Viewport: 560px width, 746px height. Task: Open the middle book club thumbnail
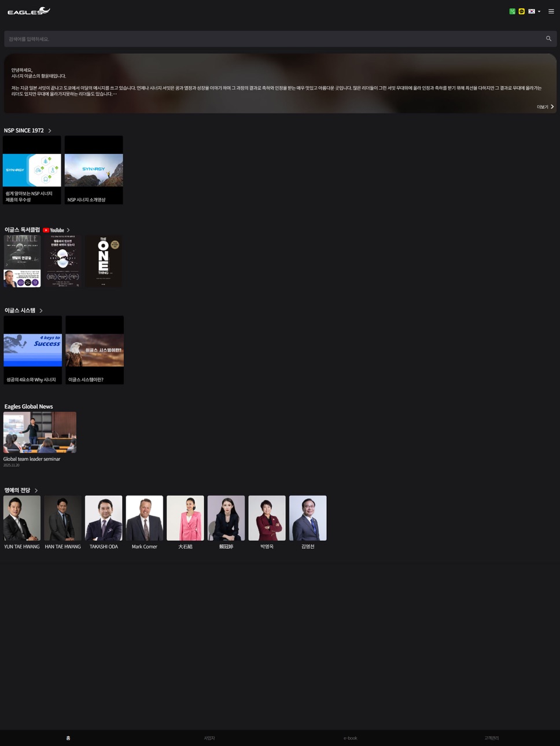point(62,261)
